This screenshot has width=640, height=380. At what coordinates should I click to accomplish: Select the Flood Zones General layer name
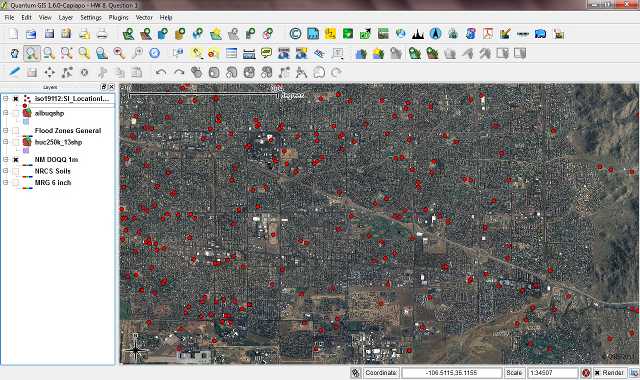point(68,131)
